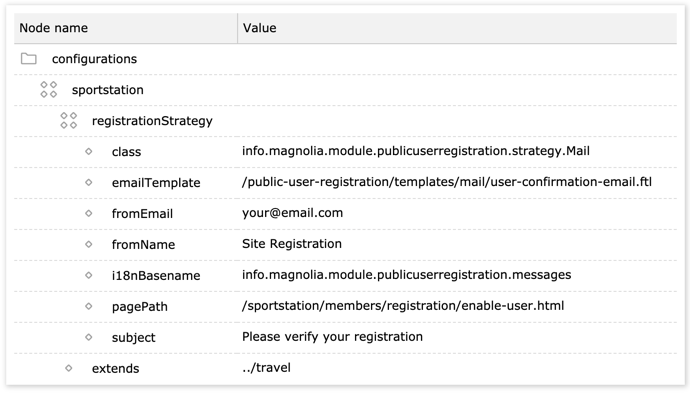Click the publicuserregistration.messages value

coord(407,275)
